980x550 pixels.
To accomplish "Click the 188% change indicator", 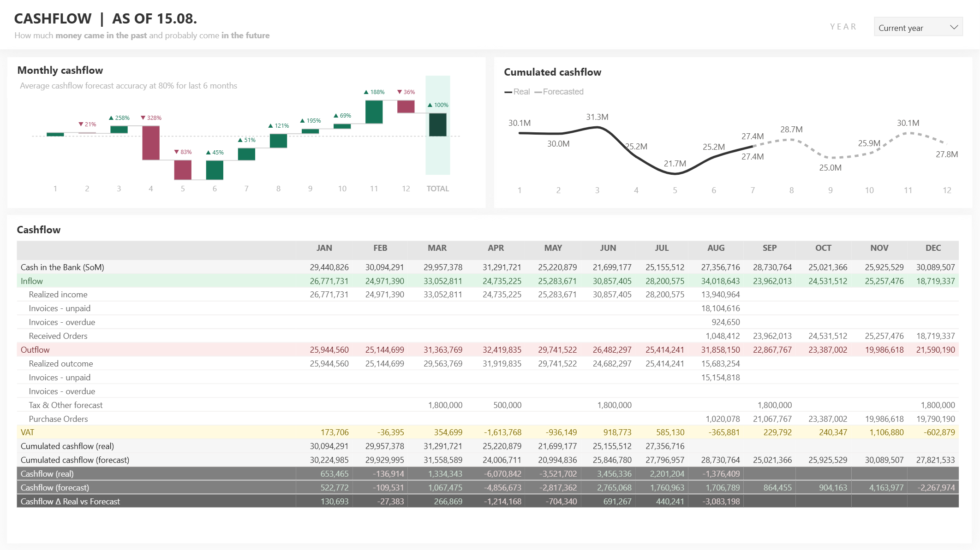I will 375,92.
